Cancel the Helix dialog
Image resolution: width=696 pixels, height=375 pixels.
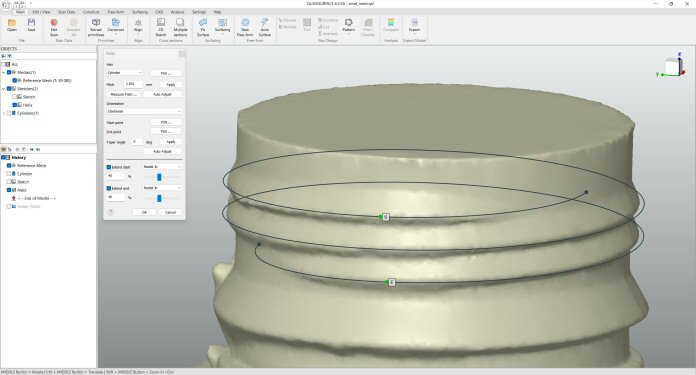click(x=170, y=212)
